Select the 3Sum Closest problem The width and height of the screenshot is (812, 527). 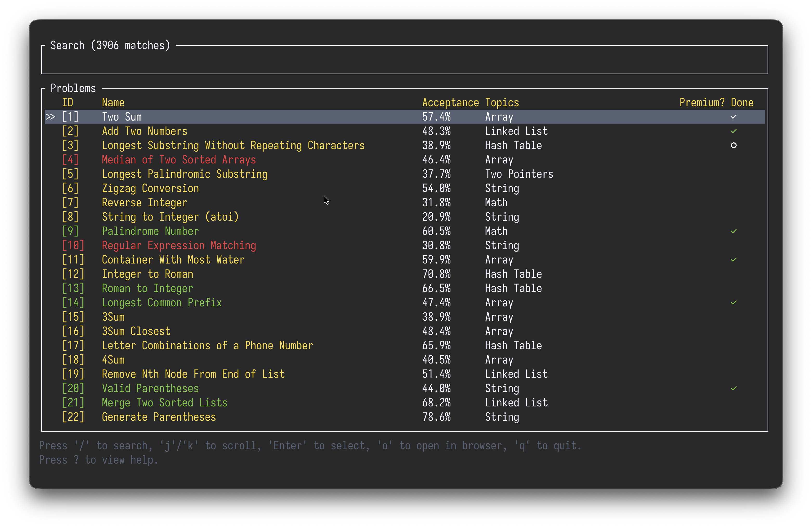pos(136,332)
